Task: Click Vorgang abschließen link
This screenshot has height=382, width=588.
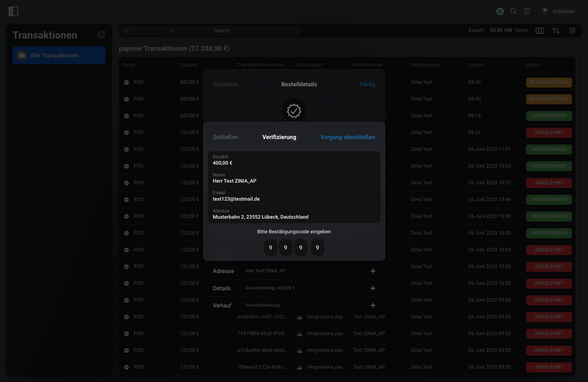Action: pos(348,137)
